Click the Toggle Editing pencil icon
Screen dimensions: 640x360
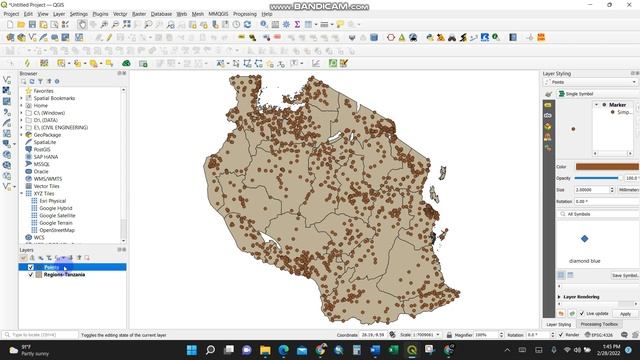(109, 38)
